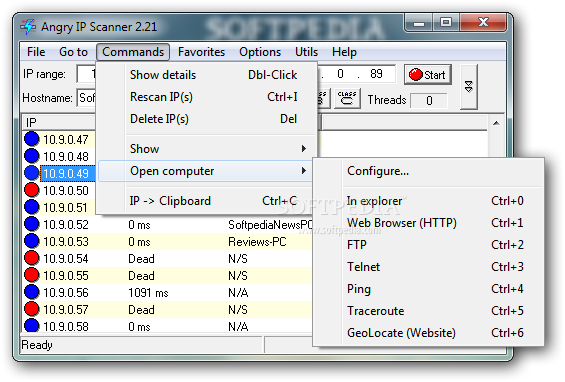Select Traceroute in the submenu

coord(428,311)
